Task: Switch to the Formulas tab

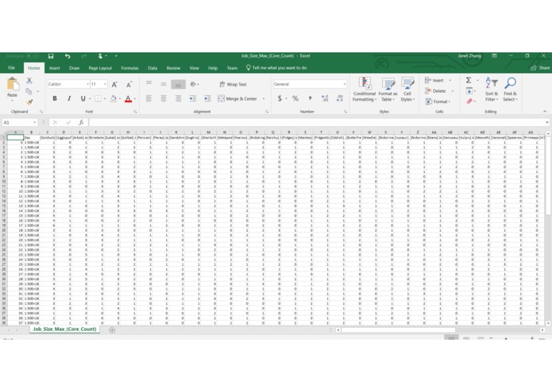Action: [129, 68]
